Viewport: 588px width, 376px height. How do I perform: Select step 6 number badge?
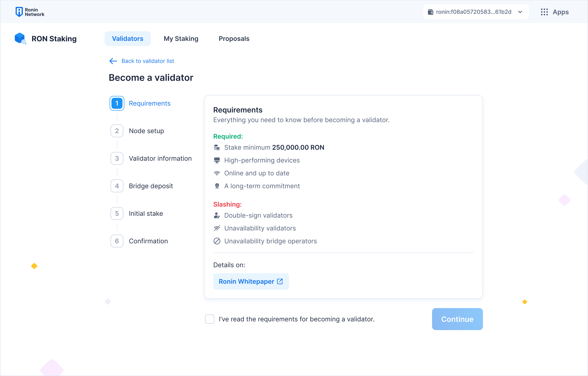[117, 241]
